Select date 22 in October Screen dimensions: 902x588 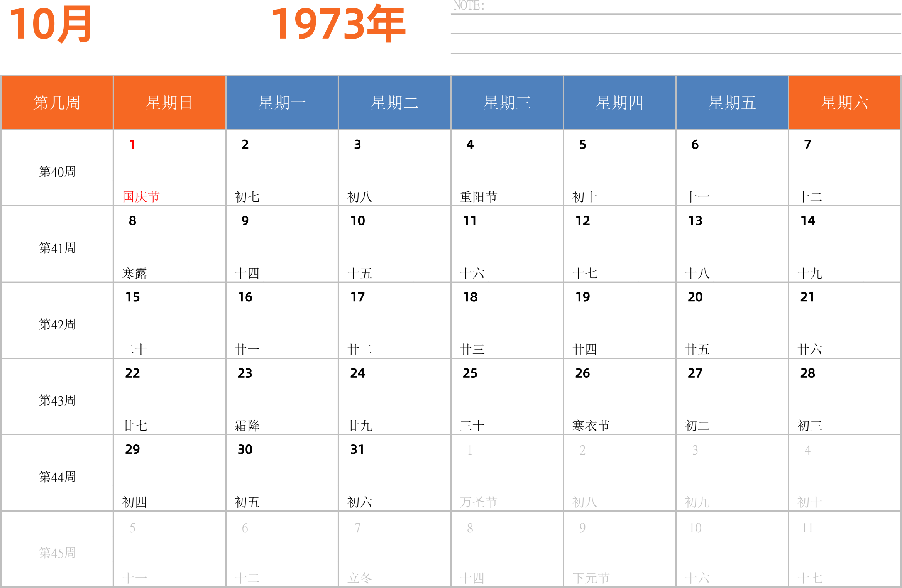point(132,373)
